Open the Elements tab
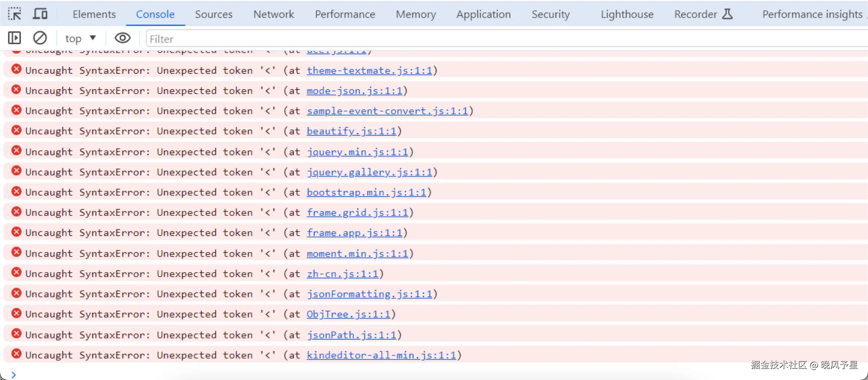Viewport: 868px width, 380px height. coord(94,14)
